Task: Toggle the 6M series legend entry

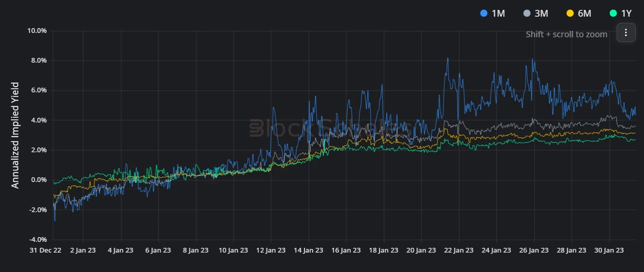Action: pos(579,13)
